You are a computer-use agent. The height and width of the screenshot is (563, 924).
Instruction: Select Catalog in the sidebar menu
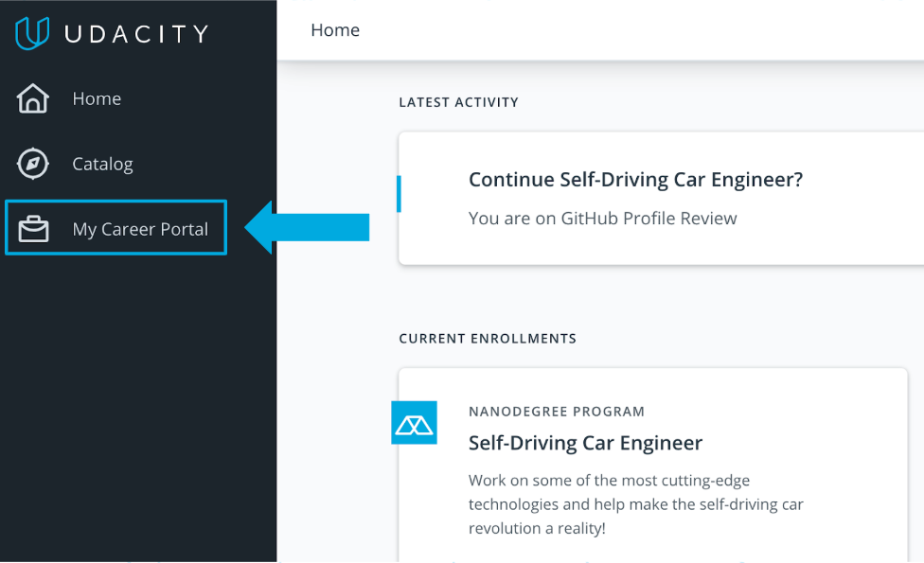point(102,163)
